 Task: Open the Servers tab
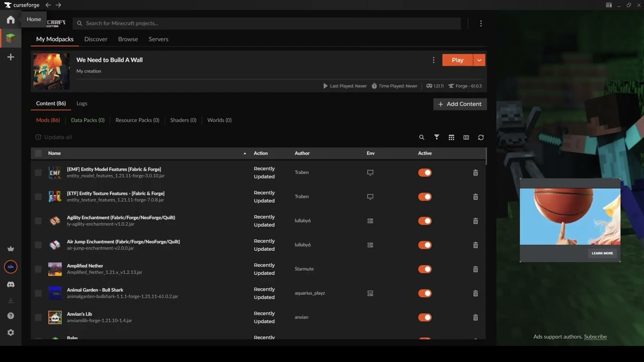pos(158,39)
